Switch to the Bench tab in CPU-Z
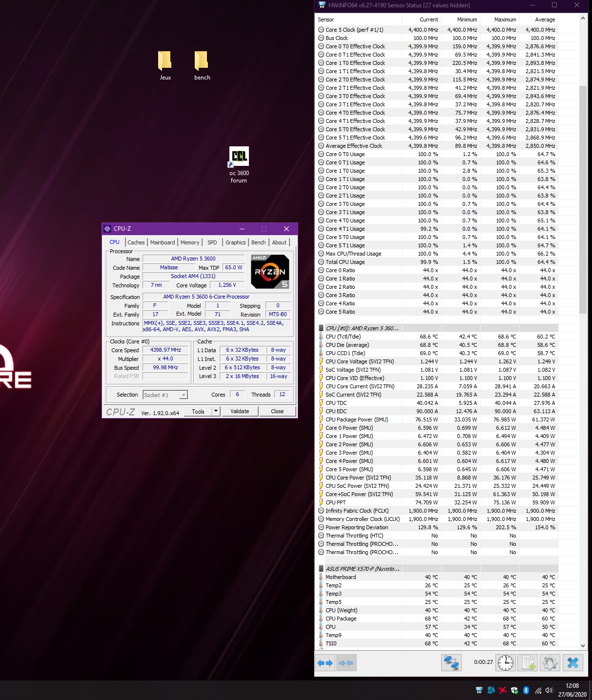Image resolution: width=592 pixels, height=700 pixels. (259, 242)
